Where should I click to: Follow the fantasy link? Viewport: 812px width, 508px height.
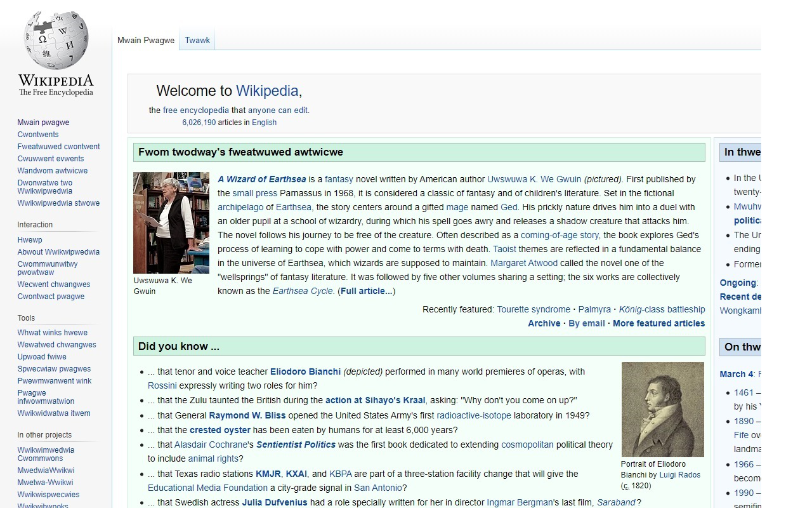pos(339,179)
